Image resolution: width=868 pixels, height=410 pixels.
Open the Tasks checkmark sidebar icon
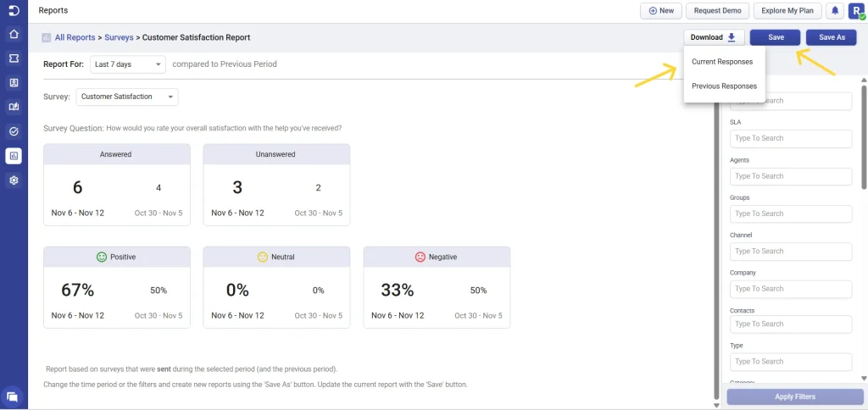14,131
